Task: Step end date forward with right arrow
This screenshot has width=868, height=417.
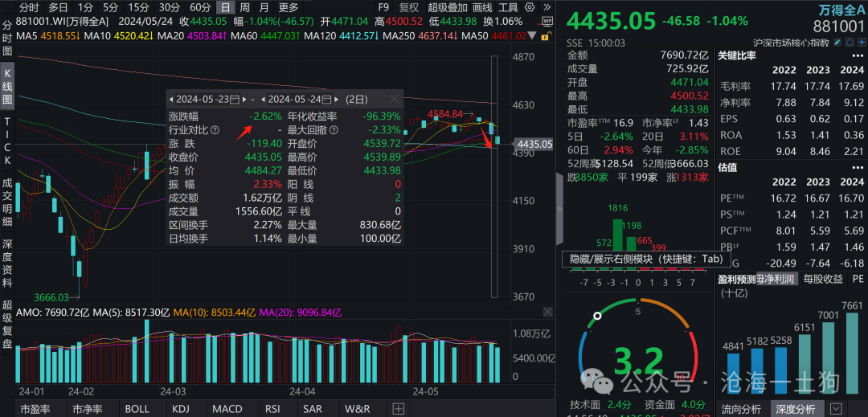Action: 338,99
